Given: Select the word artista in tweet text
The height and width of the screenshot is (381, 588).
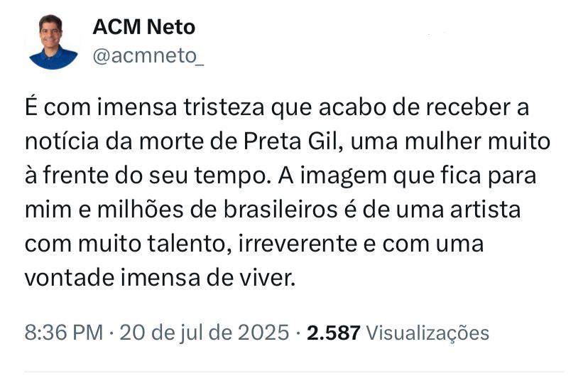Looking at the screenshot, I should coord(486,210).
